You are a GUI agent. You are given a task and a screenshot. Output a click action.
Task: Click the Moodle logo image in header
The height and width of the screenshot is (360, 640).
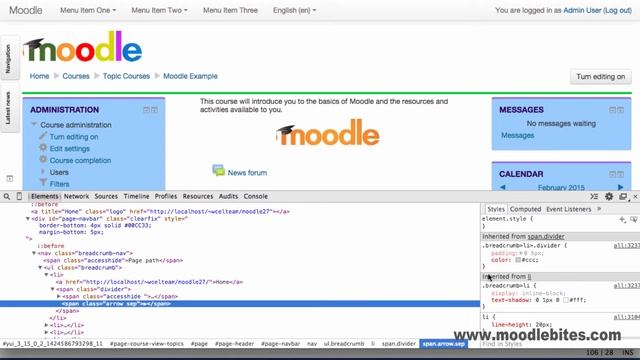tap(82, 47)
